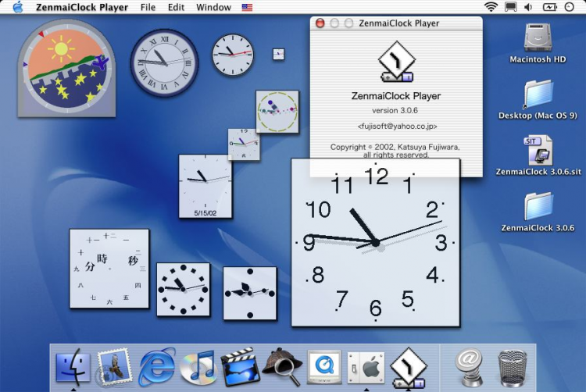Select the clock with square and dot markers
Viewport: 586px width, 392px height.
click(183, 290)
